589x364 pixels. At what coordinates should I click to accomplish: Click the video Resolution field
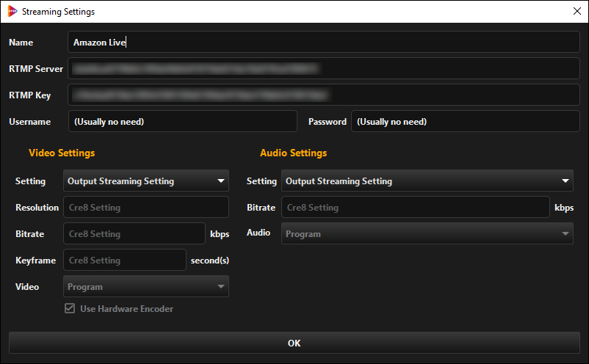coord(146,207)
